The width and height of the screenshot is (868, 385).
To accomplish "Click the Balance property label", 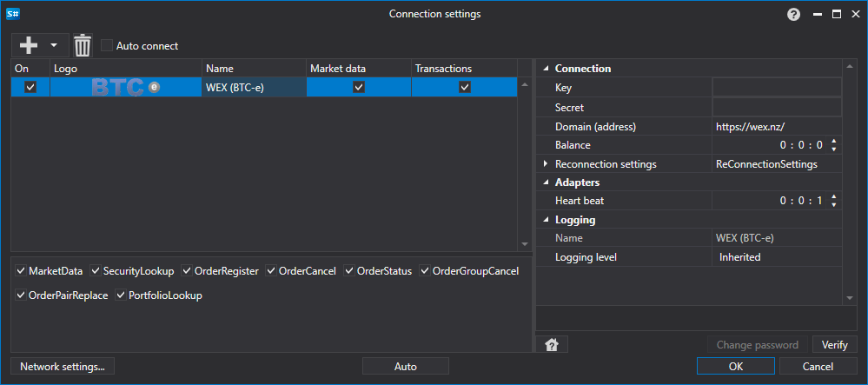I will tap(573, 145).
